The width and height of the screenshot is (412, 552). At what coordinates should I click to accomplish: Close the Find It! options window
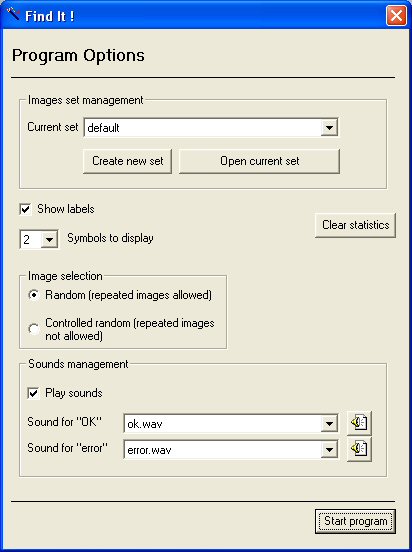[x=397, y=16]
